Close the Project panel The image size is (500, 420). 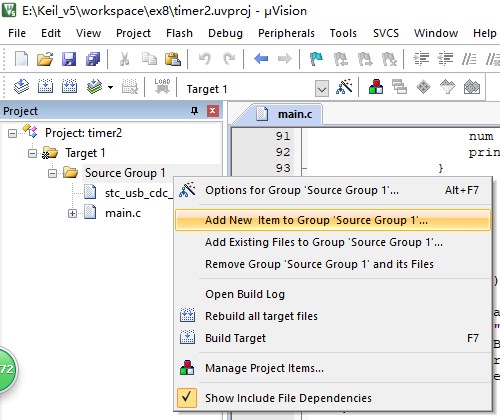[x=213, y=111]
